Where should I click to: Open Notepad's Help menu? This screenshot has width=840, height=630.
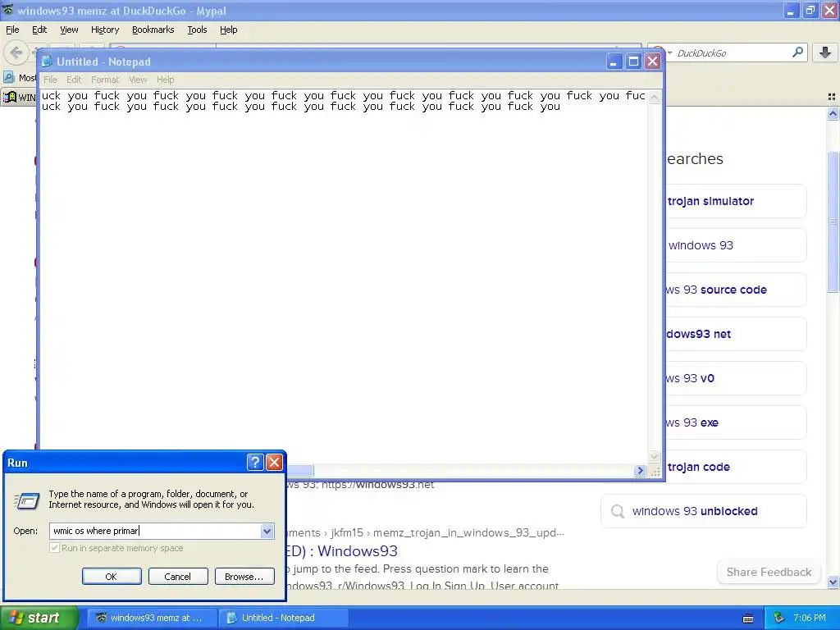tap(165, 80)
